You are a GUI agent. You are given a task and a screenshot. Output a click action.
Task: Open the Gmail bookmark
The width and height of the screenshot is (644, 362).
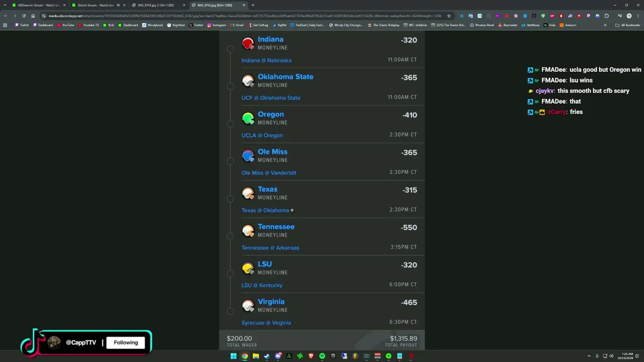coord(236,25)
